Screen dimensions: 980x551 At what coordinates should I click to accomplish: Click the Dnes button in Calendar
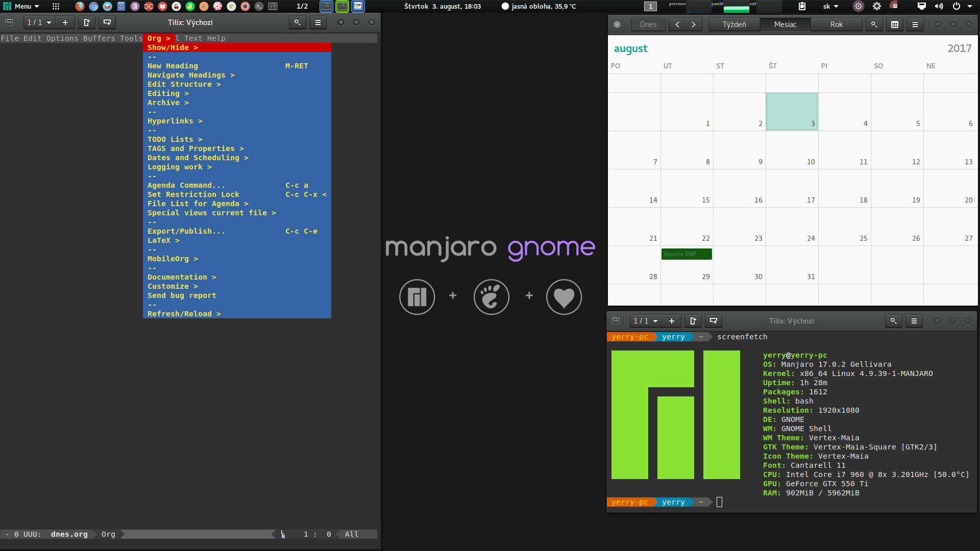tap(648, 24)
